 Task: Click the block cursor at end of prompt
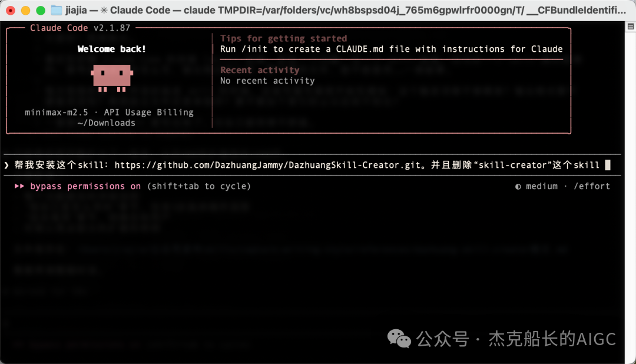[608, 165]
